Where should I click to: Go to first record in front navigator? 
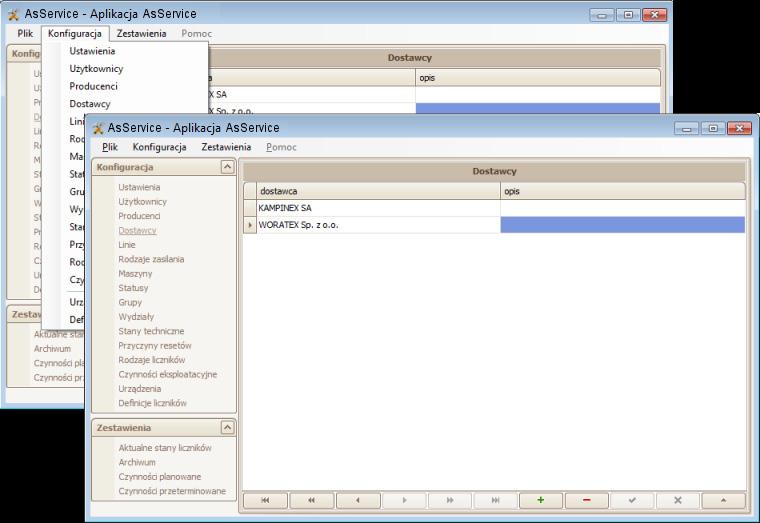(265, 500)
